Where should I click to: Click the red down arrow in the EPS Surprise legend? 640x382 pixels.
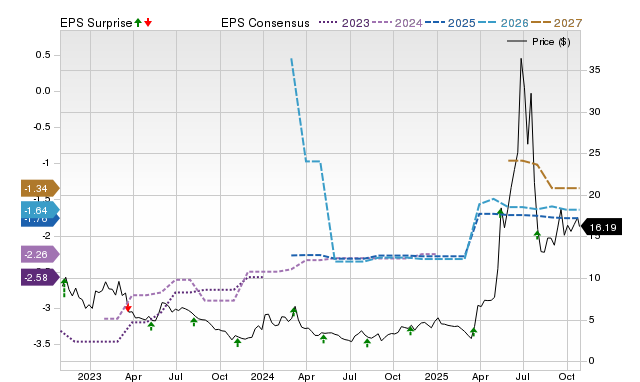tap(148, 23)
